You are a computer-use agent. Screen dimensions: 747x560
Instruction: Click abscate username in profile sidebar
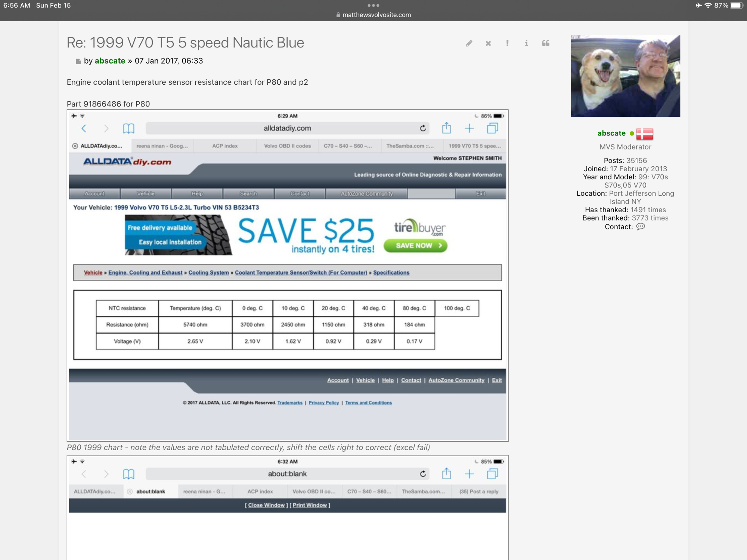pyautogui.click(x=611, y=133)
